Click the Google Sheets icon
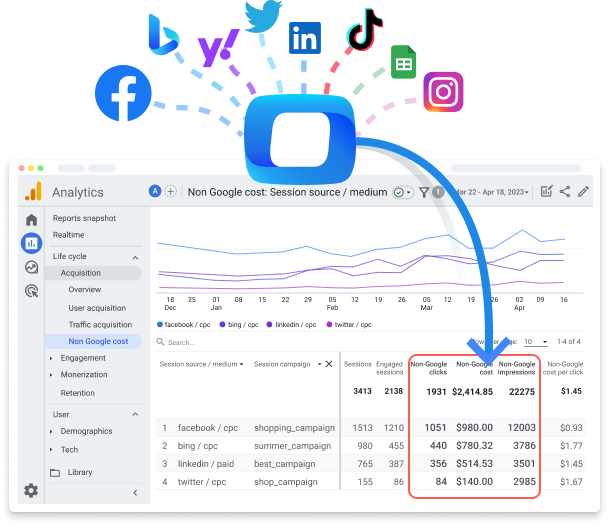The width and height of the screenshot is (609, 525). (x=403, y=62)
